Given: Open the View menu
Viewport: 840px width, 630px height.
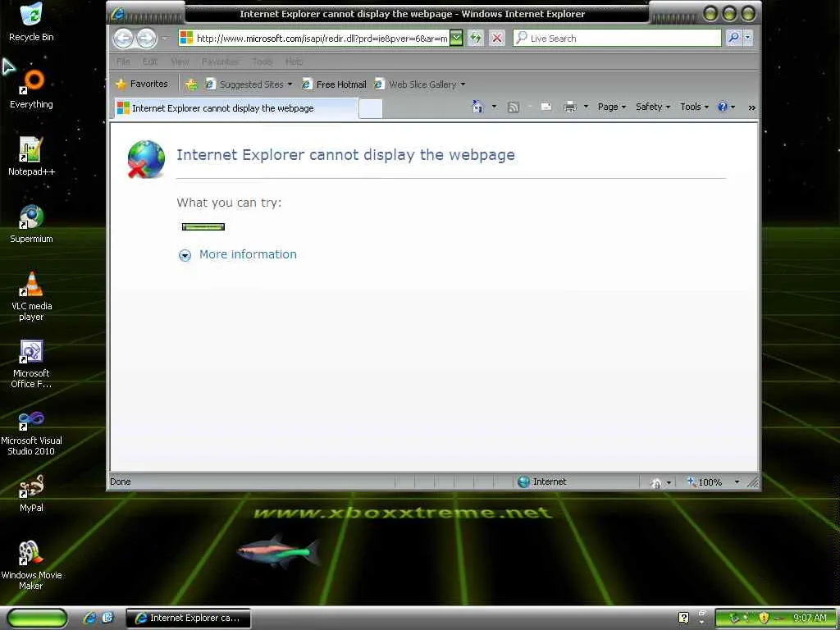Looking at the screenshot, I should 180,62.
